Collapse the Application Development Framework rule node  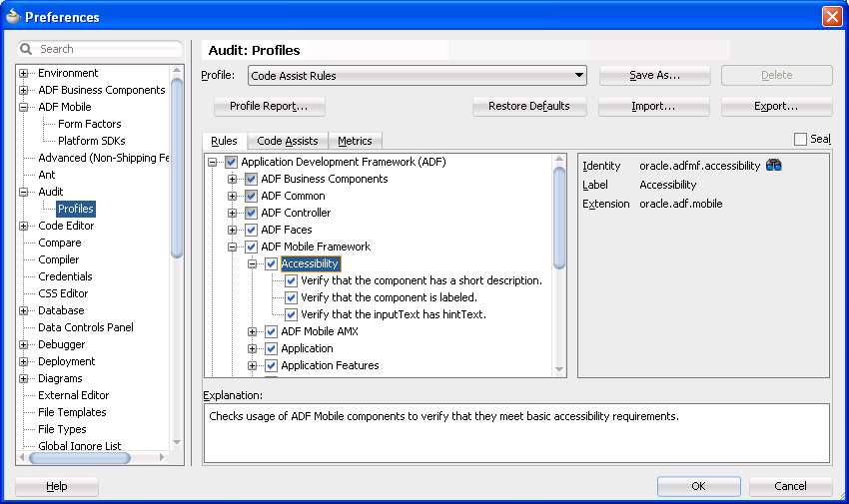212,162
